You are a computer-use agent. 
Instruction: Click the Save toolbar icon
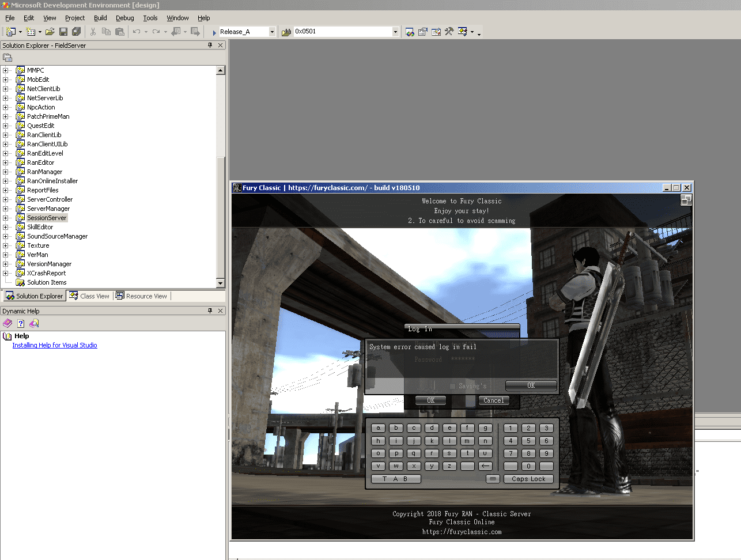(63, 32)
